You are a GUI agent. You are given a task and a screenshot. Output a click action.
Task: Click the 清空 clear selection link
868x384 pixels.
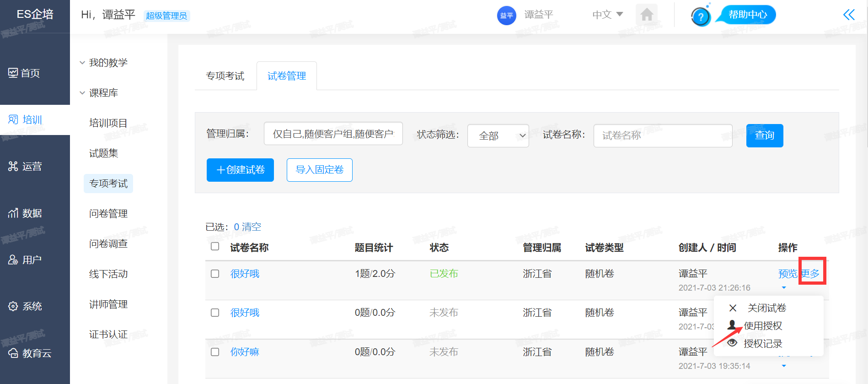pyautogui.click(x=252, y=227)
